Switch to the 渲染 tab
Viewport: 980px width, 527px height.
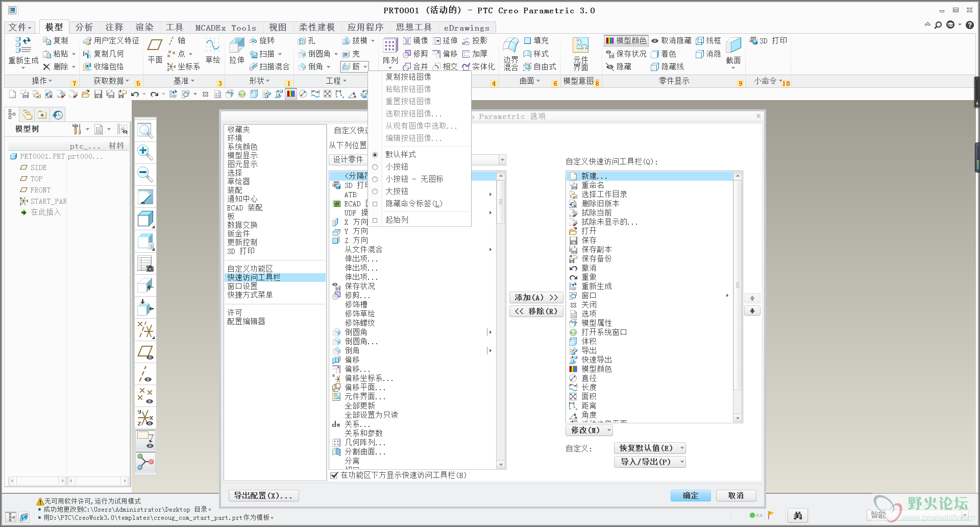(x=144, y=28)
